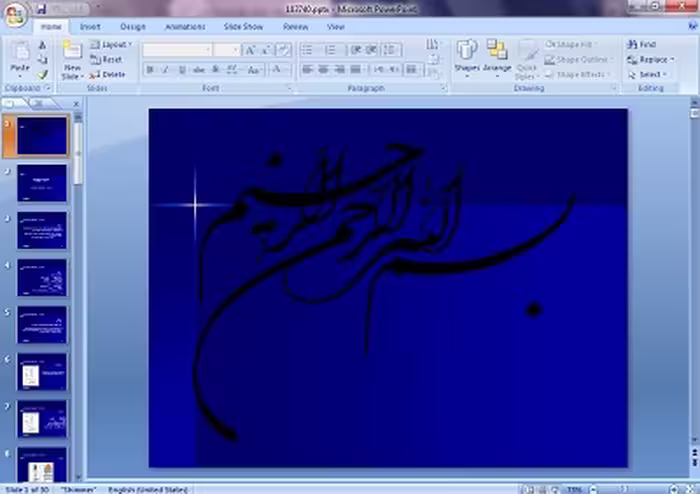Open the Character Spacing dropdown
Image resolution: width=700 pixels, height=494 pixels.
(233, 70)
